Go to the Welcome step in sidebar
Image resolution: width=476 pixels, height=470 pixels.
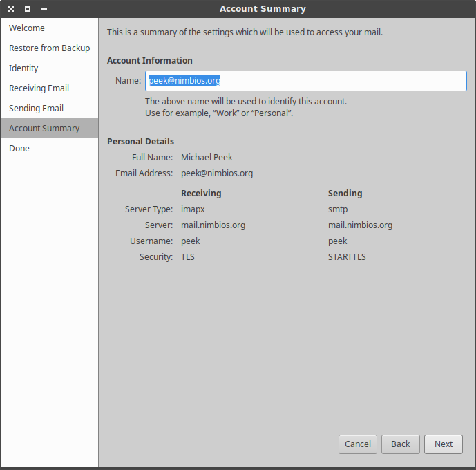point(27,28)
